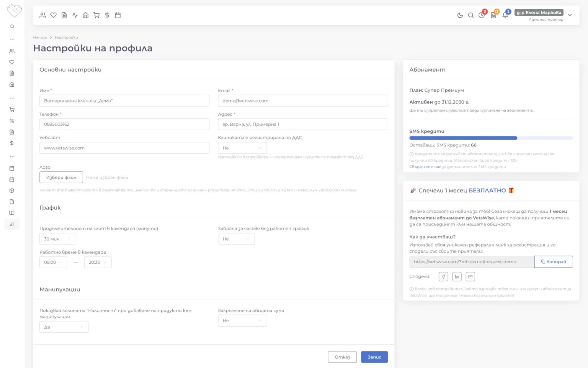Open bar chart reports icon in sidebar
Image resolution: width=588 pixels, height=368 pixels.
(x=12, y=224)
